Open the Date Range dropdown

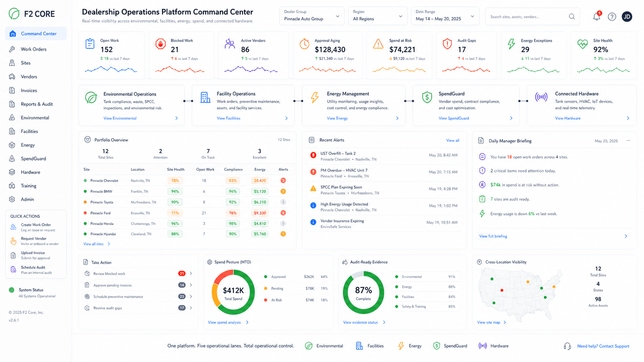(x=445, y=16)
